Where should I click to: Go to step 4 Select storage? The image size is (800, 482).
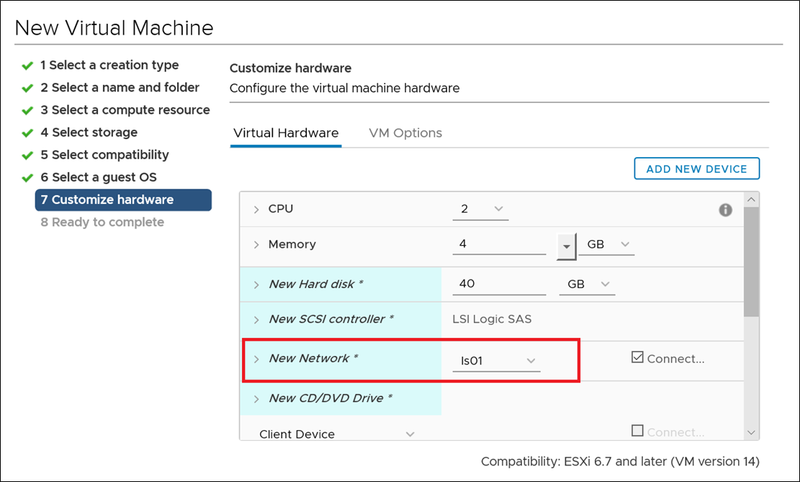[x=88, y=133]
